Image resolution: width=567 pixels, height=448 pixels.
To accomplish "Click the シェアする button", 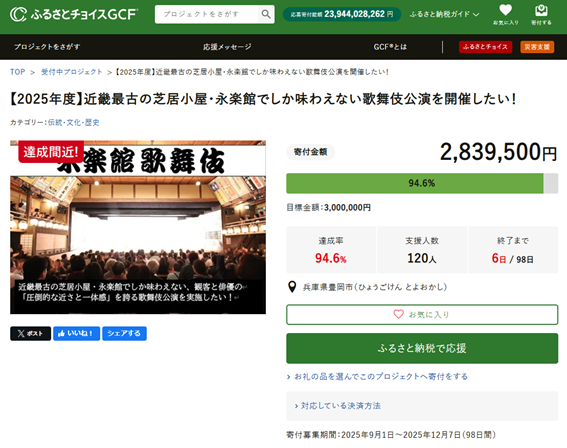I will tap(124, 333).
